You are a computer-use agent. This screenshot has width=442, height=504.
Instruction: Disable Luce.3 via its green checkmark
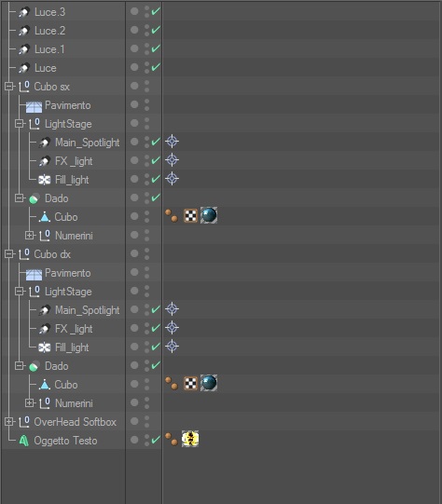(156, 11)
